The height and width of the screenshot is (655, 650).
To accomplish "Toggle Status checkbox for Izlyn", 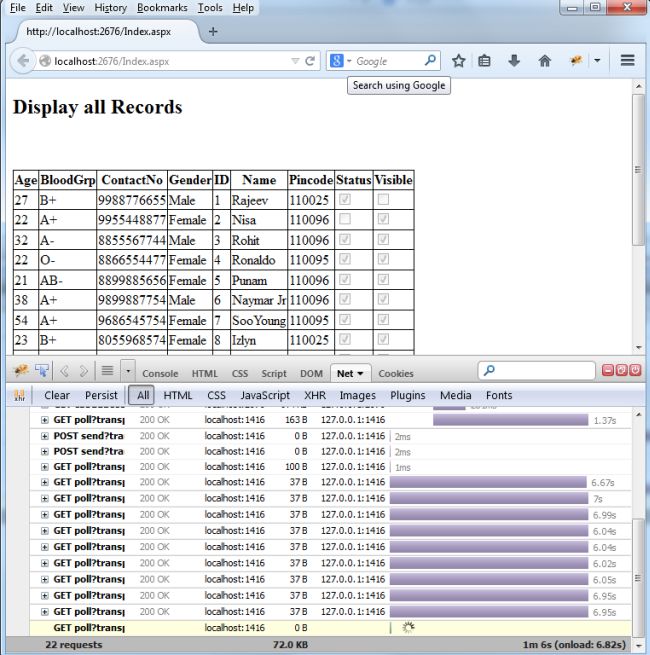I will [345, 339].
